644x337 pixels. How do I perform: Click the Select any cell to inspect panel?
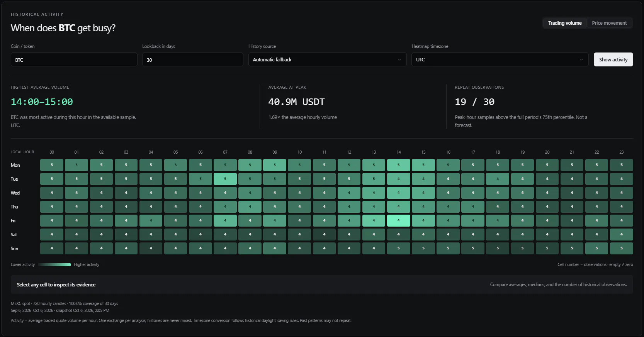(322, 285)
